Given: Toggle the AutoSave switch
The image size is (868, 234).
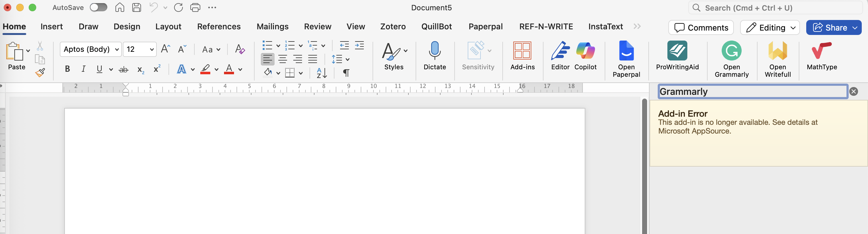Looking at the screenshot, I should tap(98, 7).
